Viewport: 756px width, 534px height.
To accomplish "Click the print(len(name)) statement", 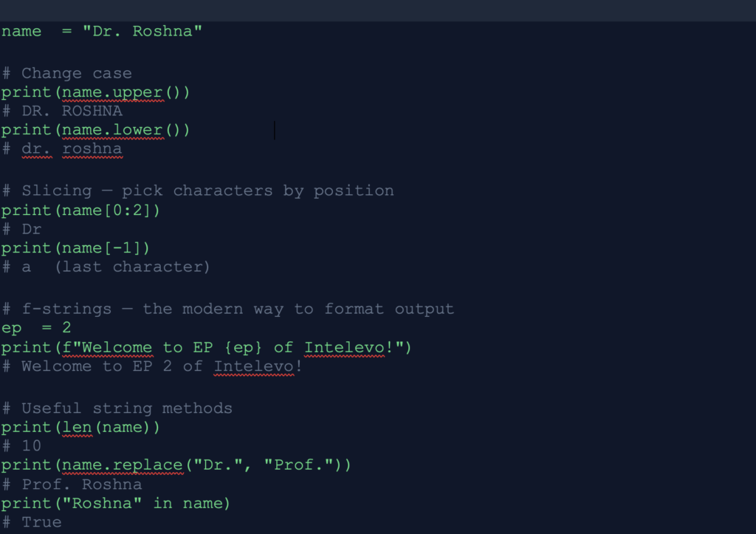I will coord(80,427).
